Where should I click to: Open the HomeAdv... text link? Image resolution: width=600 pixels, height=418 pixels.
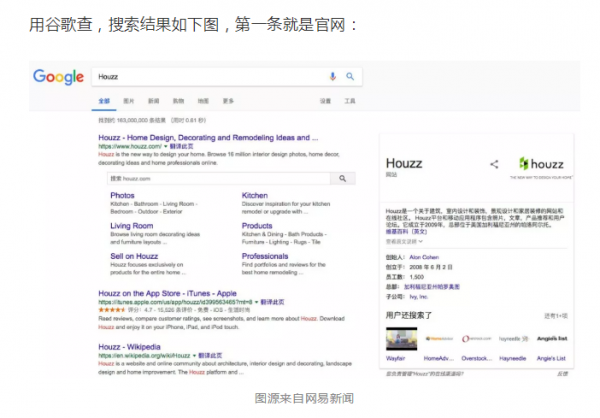click(x=439, y=358)
